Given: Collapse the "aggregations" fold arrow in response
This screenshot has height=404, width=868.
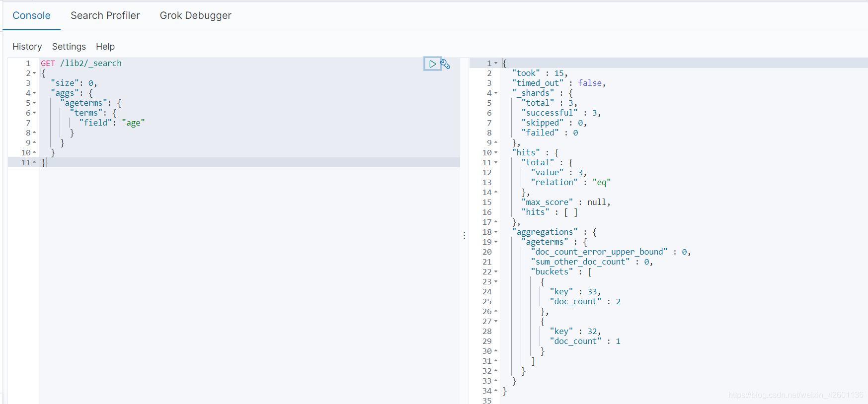Looking at the screenshot, I should pos(496,232).
